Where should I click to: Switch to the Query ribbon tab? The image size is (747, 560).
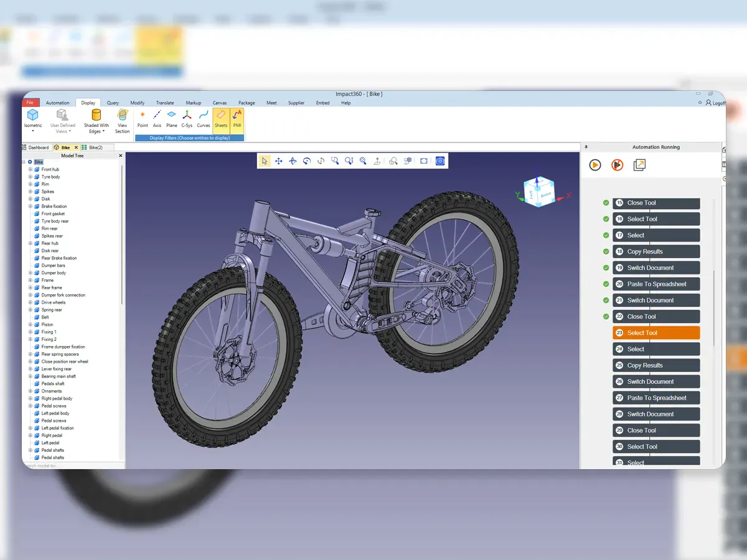pos(113,103)
